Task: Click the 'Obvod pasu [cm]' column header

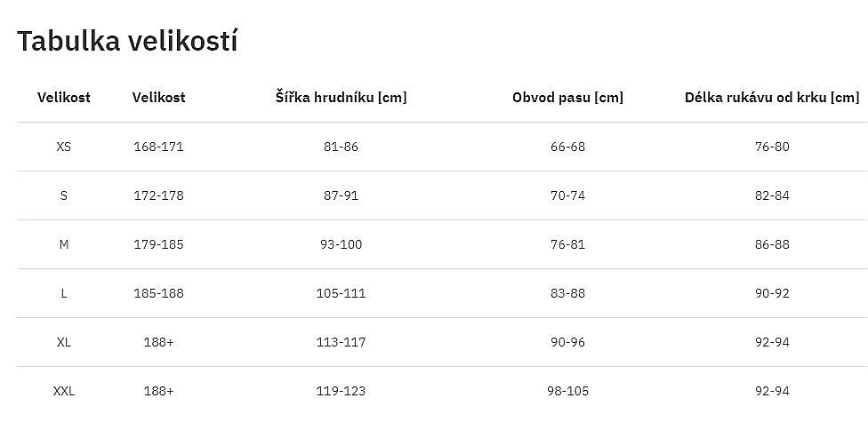Action: (x=567, y=98)
